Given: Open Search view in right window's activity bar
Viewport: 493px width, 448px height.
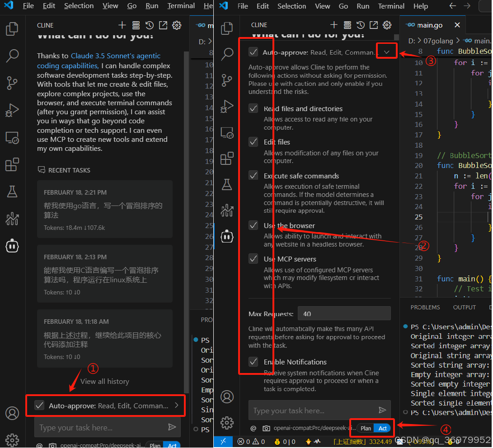Looking at the screenshot, I should [x=227, y=54].
